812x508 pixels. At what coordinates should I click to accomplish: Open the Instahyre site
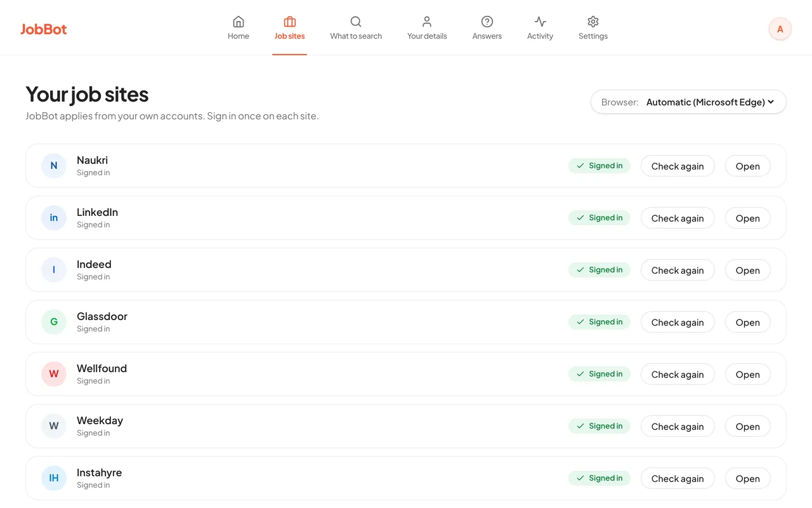748,478
